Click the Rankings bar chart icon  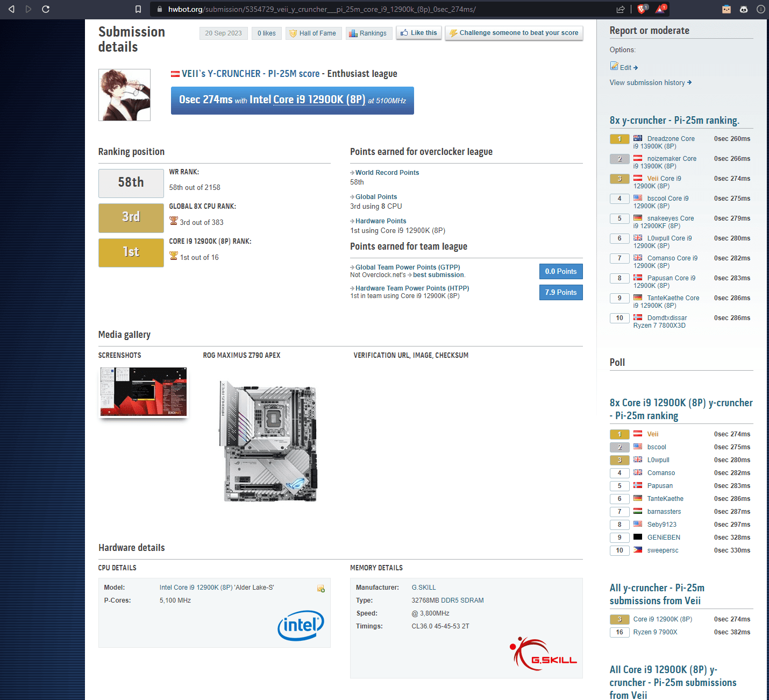(x=353, y=33)
